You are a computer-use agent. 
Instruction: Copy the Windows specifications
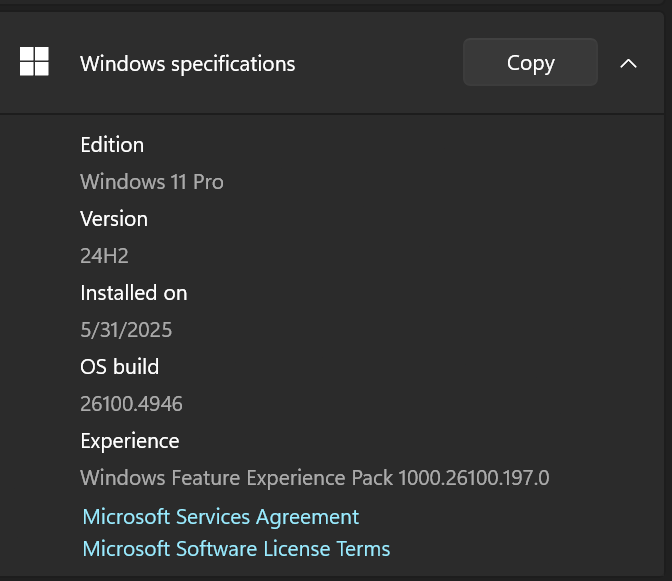(x=530, y=62)
